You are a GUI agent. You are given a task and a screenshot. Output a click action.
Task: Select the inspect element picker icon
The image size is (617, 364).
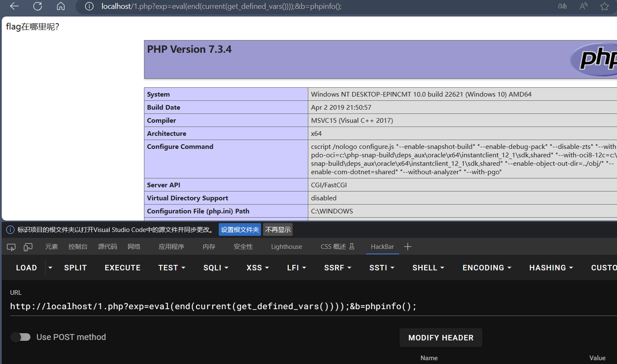pyautogui.click(x=11, y=247)
